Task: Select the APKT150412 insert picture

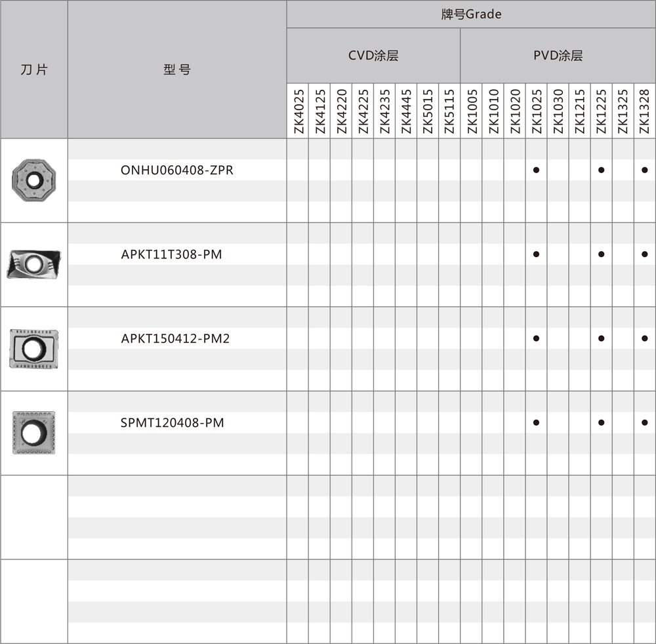Action: [33, 348]
